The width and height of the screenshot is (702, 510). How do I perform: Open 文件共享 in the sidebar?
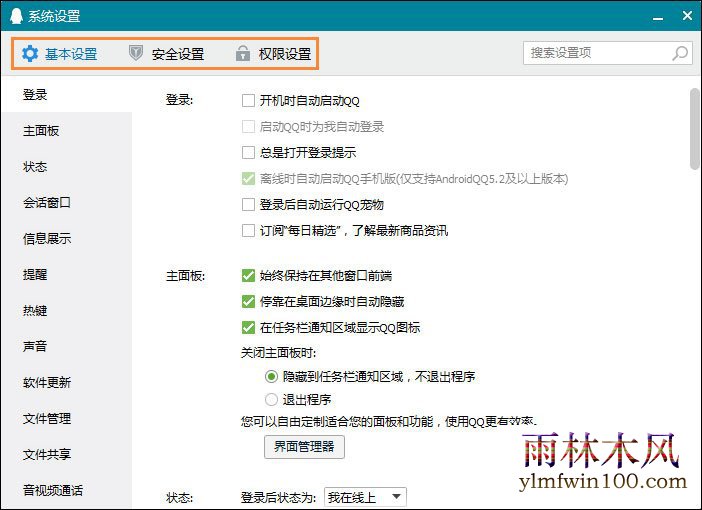(66, 454)
